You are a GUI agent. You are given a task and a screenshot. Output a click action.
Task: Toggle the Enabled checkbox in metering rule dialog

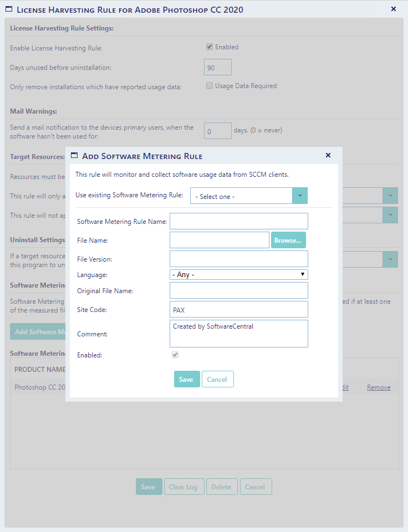coord(175,355)
